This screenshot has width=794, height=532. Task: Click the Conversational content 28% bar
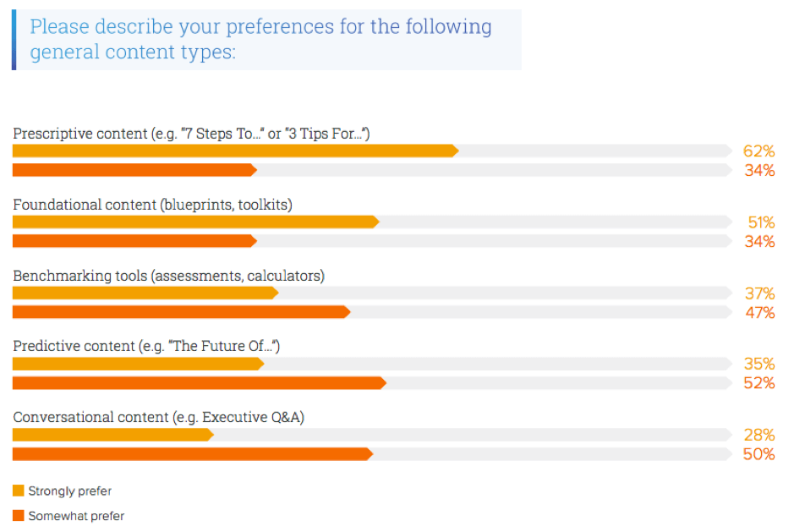pos(113,435)
